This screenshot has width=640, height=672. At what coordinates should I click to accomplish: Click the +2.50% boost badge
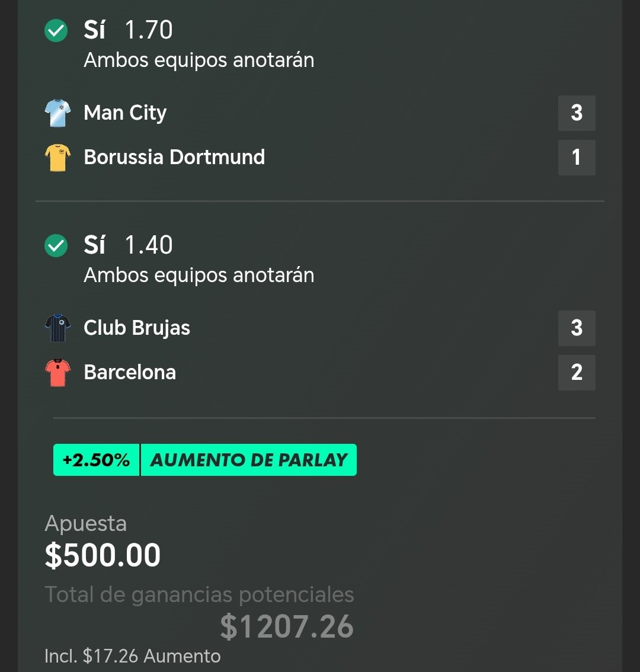(96, 460)
